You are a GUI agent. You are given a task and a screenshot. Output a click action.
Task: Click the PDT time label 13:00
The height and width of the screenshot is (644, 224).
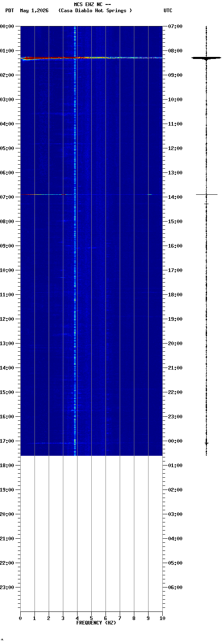7,344
